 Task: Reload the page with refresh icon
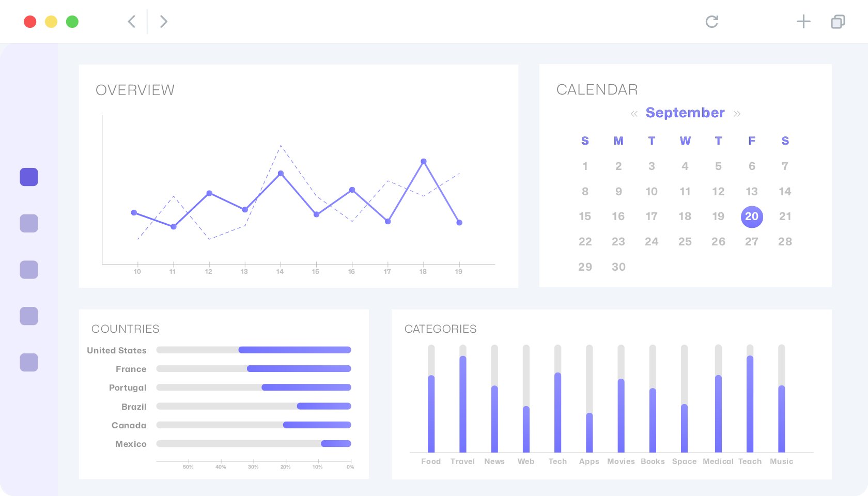pos(712,22)
